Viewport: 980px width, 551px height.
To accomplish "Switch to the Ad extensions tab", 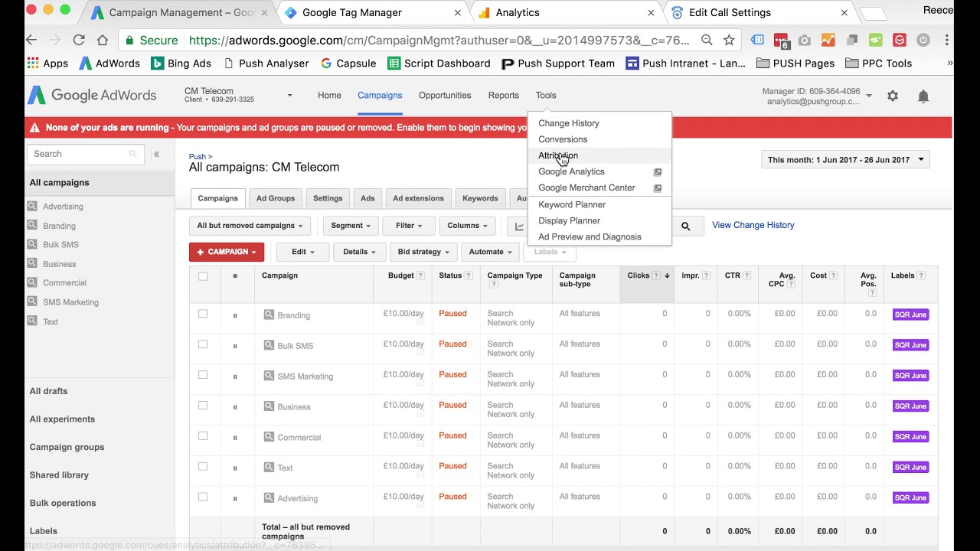I will (418, 198).
